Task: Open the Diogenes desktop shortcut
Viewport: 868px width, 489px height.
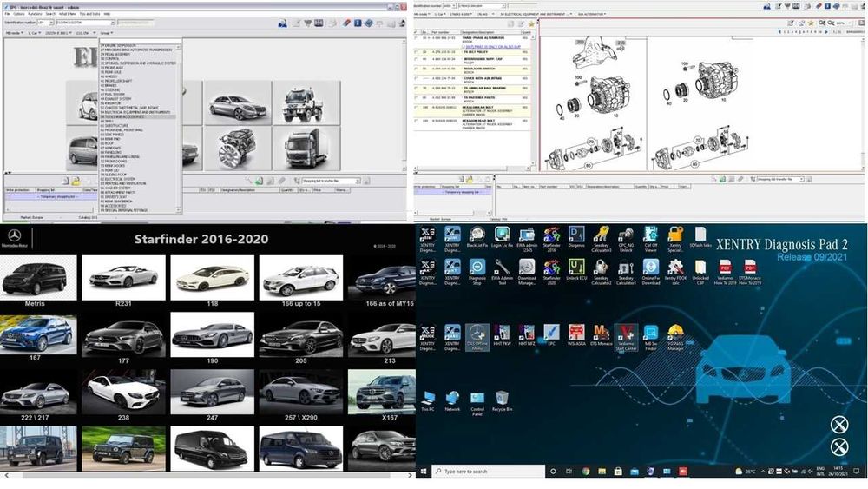Action: click(576, 237)
